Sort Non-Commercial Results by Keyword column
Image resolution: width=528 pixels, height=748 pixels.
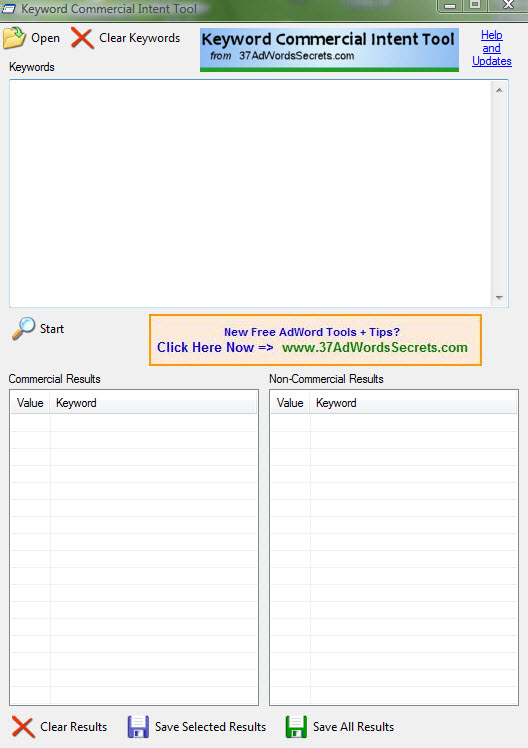click(x=413, y=403)
